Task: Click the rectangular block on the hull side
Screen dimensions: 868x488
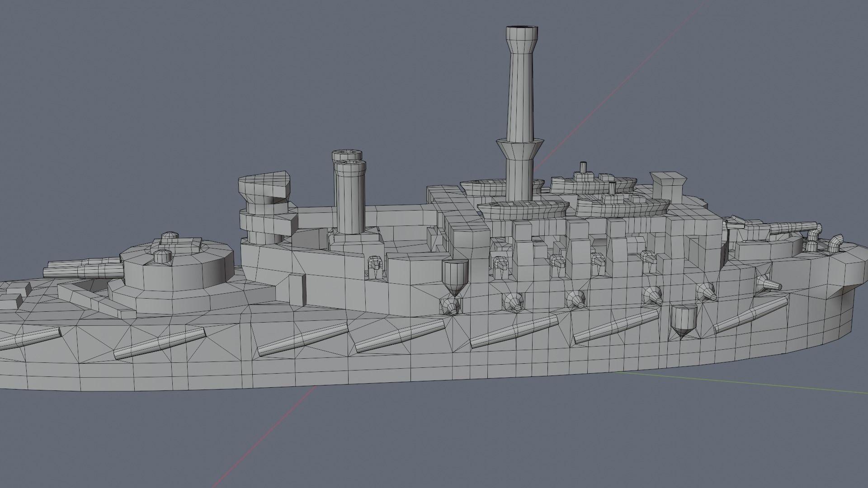Action: (297, 289)
